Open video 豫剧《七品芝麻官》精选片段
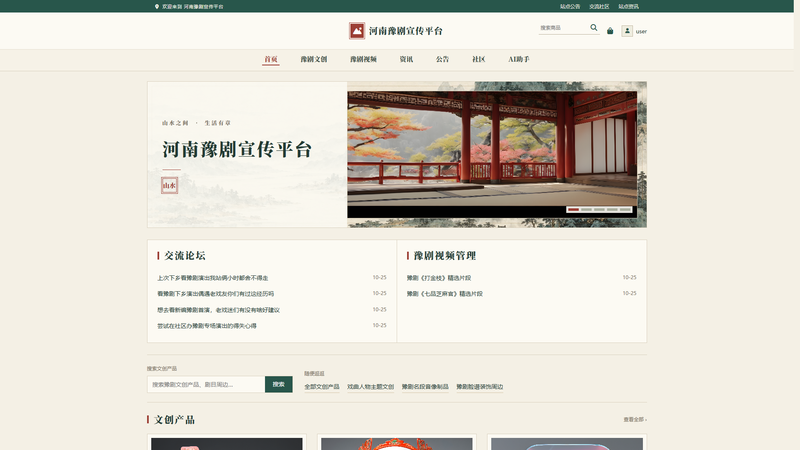The width and height of the screenshot is (800, 450). [x=444, y=294]
